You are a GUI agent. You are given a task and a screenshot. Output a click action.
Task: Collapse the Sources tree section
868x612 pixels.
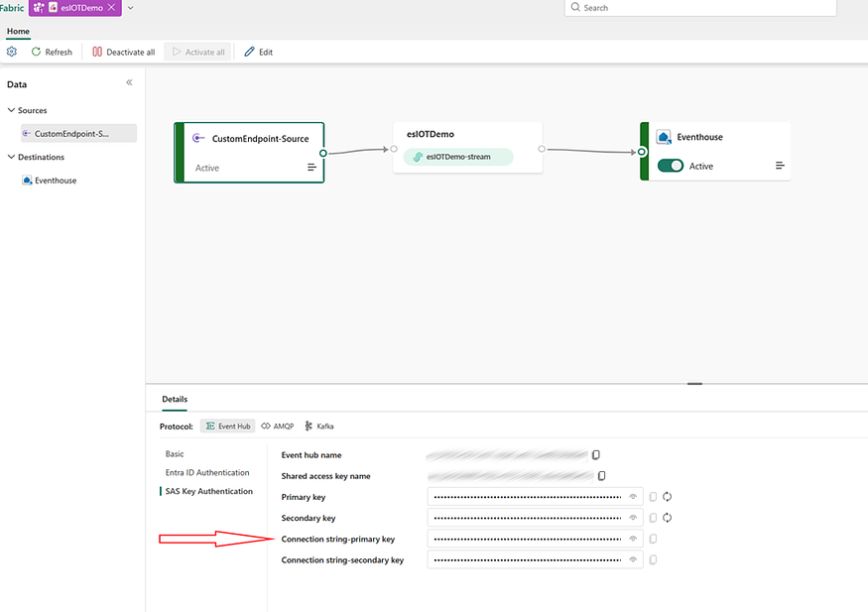[11, 110]
